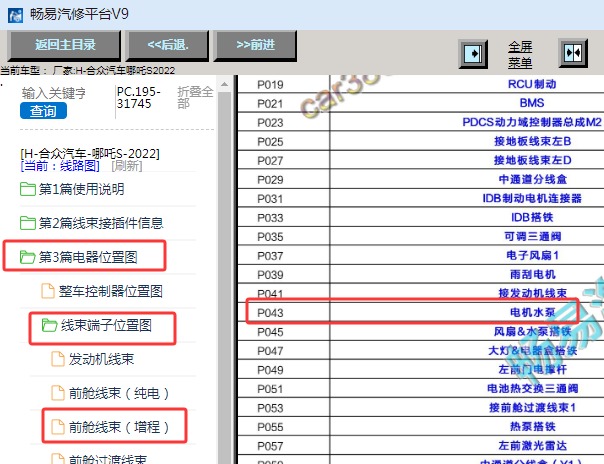Open 接地板线束左D link
This screenshot has height=464, width=604.
tap(532, 160)
